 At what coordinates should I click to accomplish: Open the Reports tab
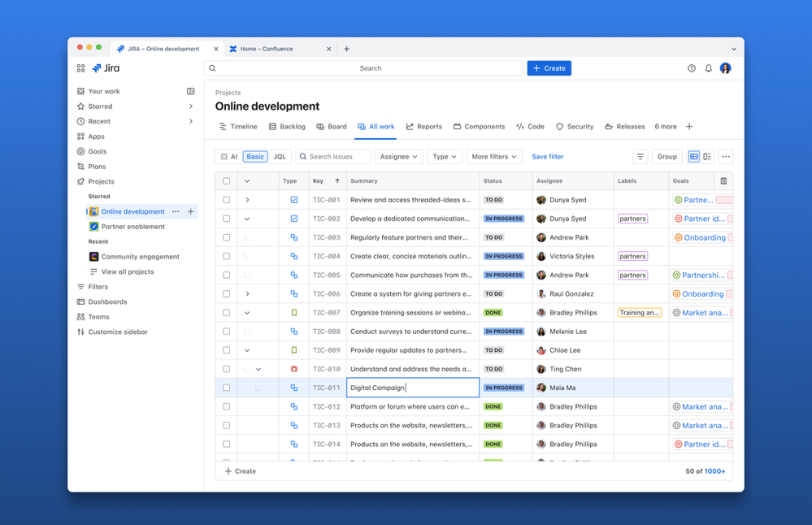pos(424,126)
